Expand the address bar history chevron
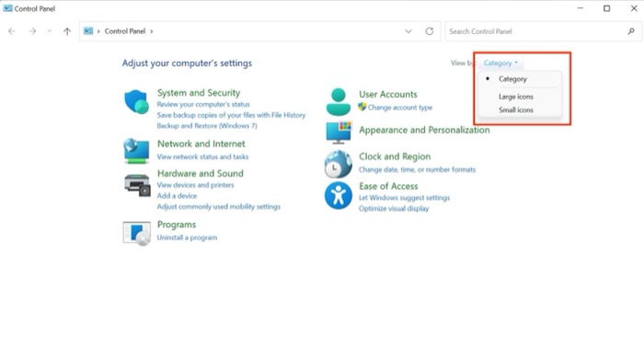 [x=408, y=31]
